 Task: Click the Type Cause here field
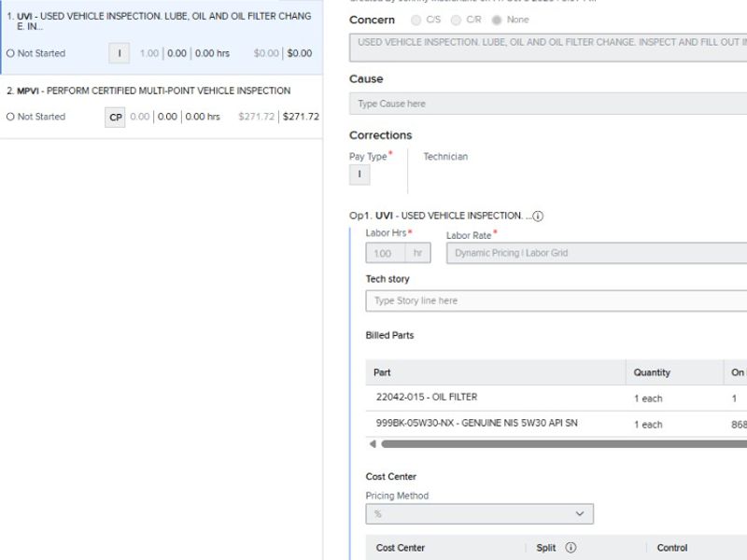[547, 104]
